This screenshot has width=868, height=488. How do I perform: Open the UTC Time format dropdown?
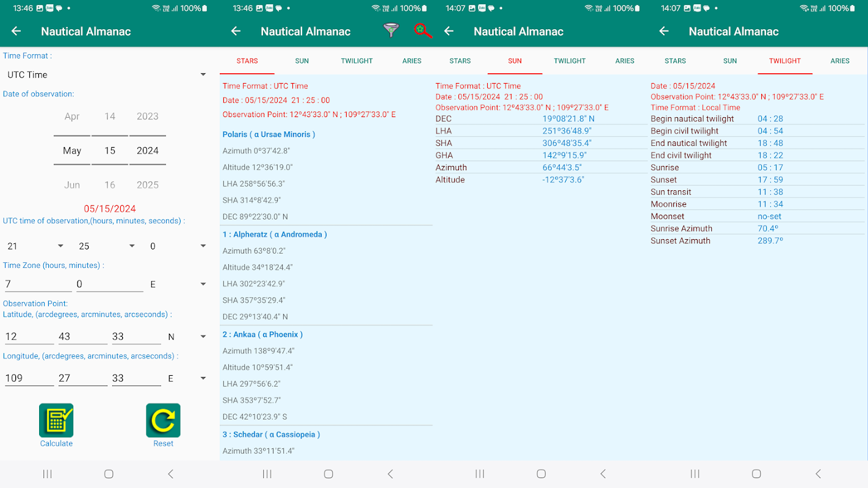click(x=107, y=75)
